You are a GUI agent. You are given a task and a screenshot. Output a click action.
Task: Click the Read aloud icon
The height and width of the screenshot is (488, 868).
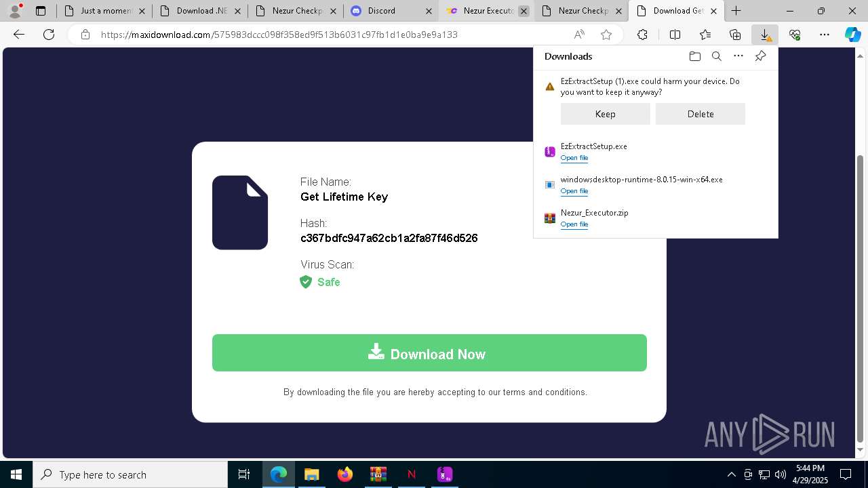point(579,35)
